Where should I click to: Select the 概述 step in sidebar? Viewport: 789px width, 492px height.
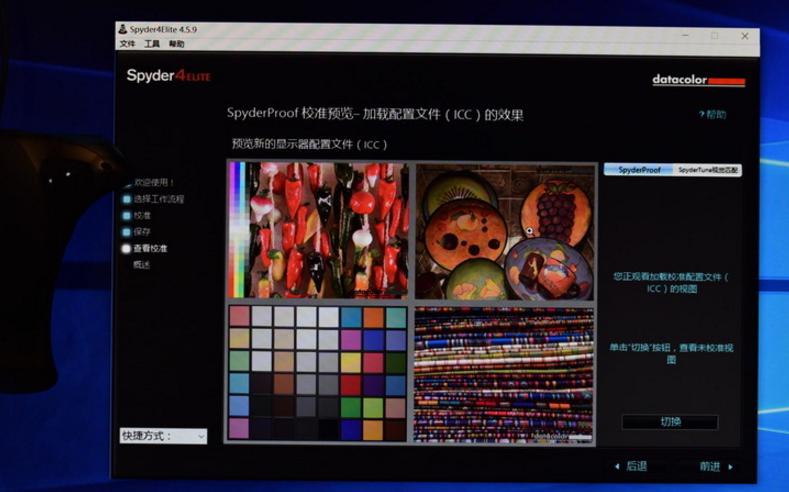pyautogui.click(x=141, y=265)
